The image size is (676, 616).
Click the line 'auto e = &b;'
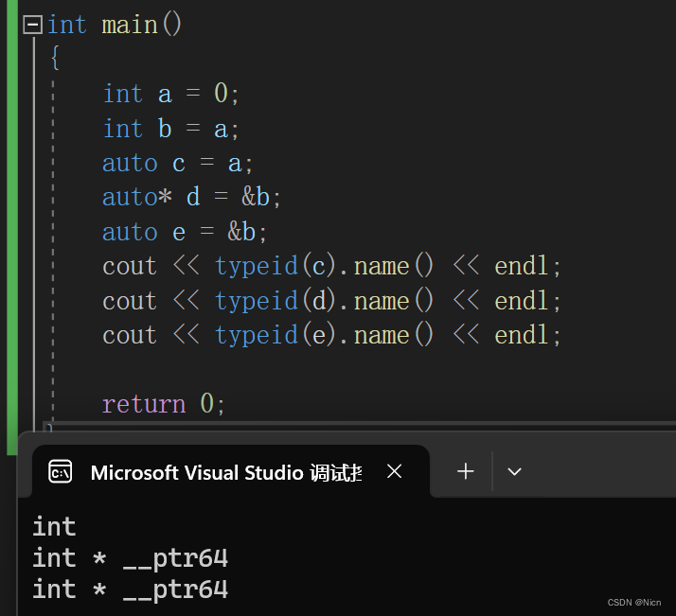pyautogui.click(x=185, y=232)
